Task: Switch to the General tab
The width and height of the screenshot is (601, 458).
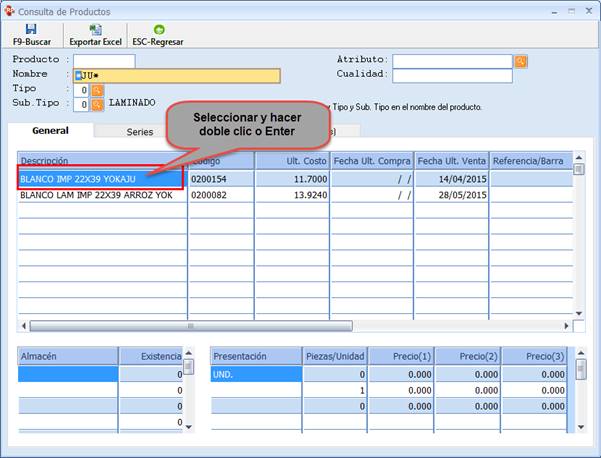Action: pos(50,131)
